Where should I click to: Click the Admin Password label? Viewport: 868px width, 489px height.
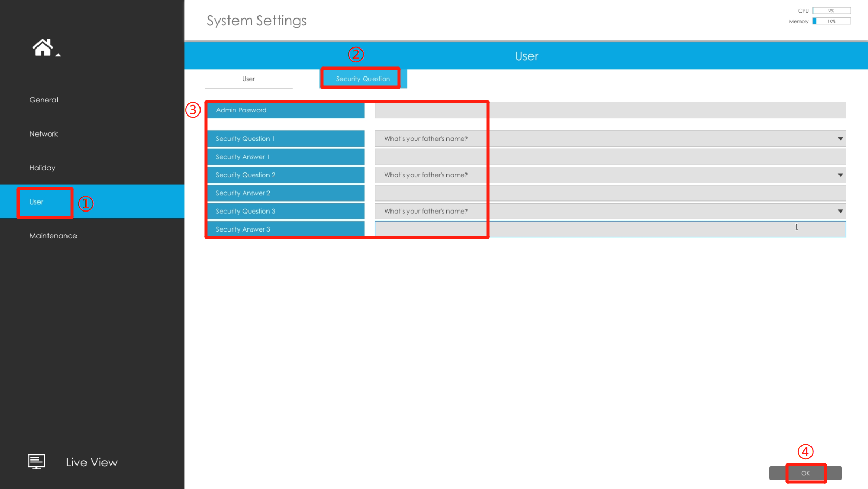click(285, 110)
